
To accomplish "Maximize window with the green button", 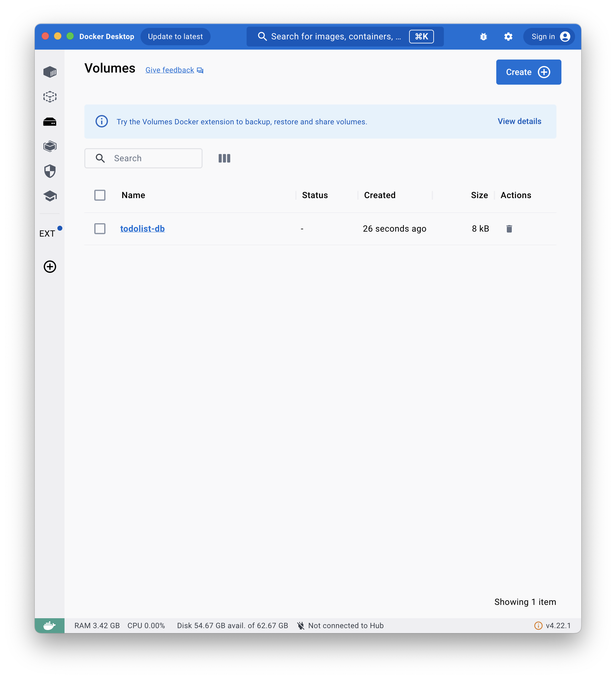I will 70,36.
